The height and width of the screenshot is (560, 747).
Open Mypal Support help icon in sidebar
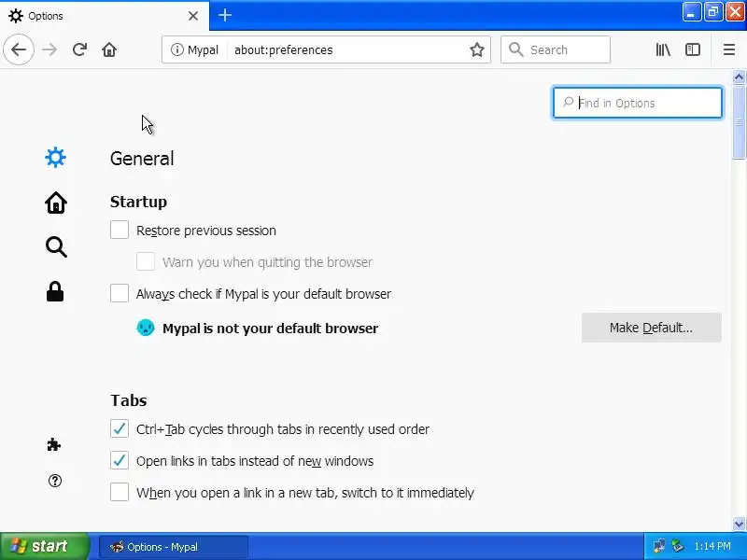point(55,481)
